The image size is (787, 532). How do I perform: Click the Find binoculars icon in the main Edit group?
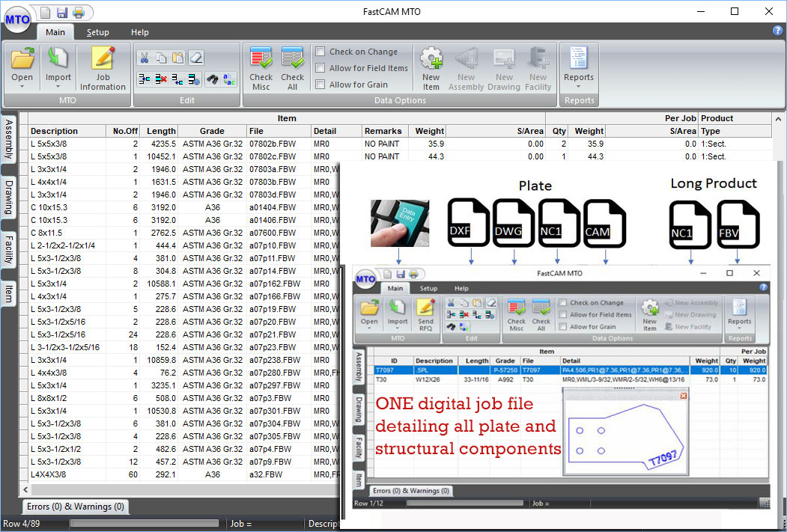pyautogui.click(x=213, y=79)
